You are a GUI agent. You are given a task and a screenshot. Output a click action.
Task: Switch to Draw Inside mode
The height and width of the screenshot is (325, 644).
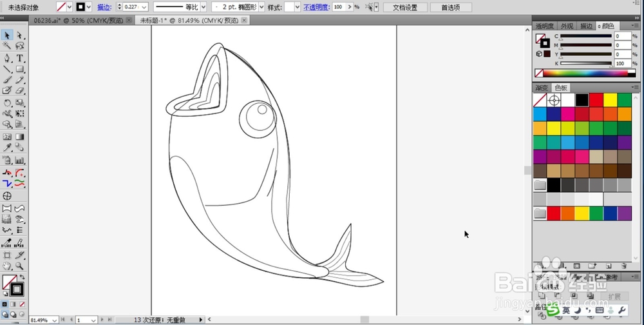tap(22, 314)
